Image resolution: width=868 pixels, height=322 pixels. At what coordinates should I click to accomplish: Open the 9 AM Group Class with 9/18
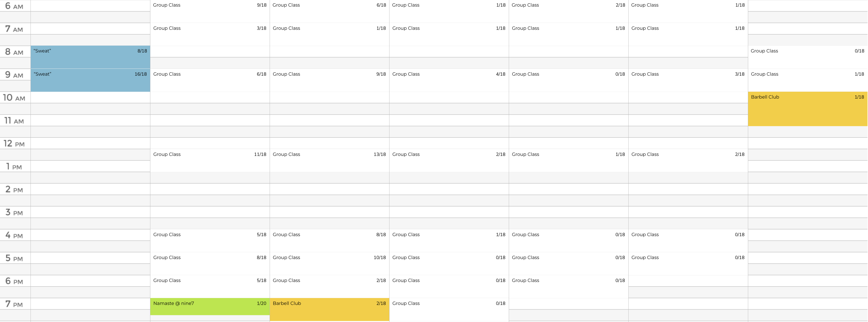point(329,80)
